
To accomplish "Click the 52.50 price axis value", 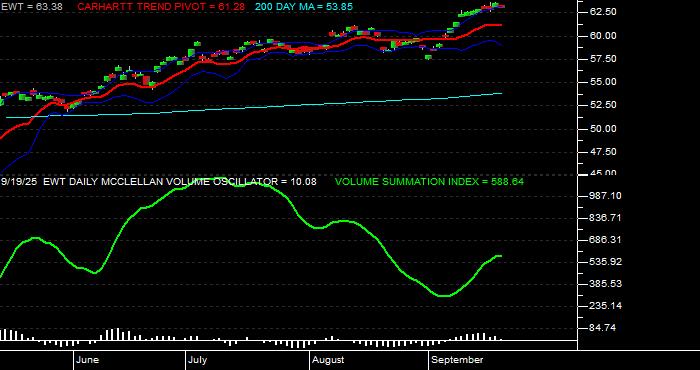I will [x=604, y=105].
